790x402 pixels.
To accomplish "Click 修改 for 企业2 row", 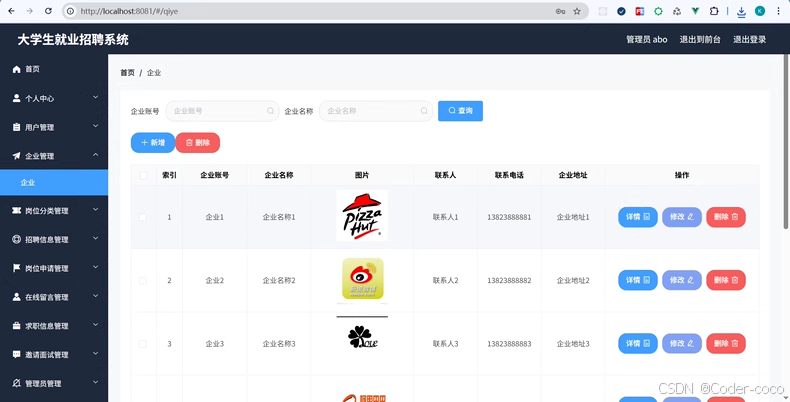I will point(682,280).
